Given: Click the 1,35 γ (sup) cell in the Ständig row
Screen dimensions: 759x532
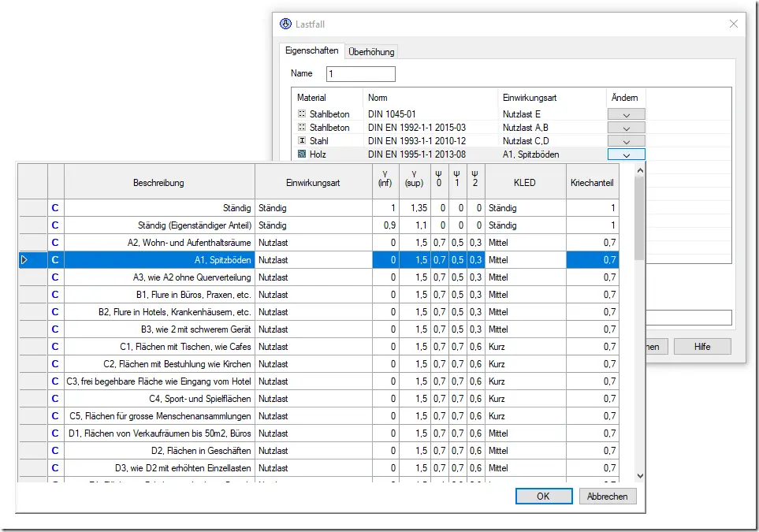Looking at the screenshot, I should pyautogui.click(x=415, y=208).
